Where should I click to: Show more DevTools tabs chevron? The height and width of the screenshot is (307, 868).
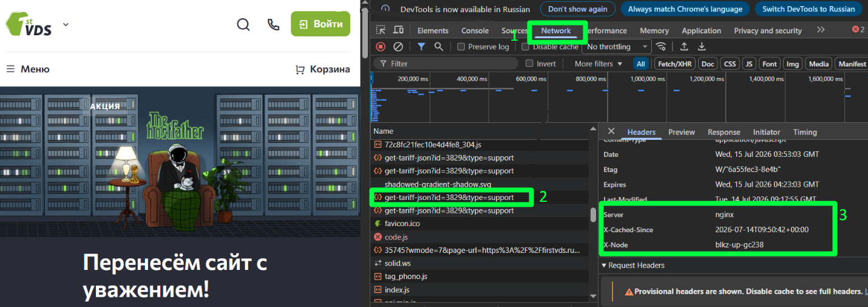pos(821,30)
